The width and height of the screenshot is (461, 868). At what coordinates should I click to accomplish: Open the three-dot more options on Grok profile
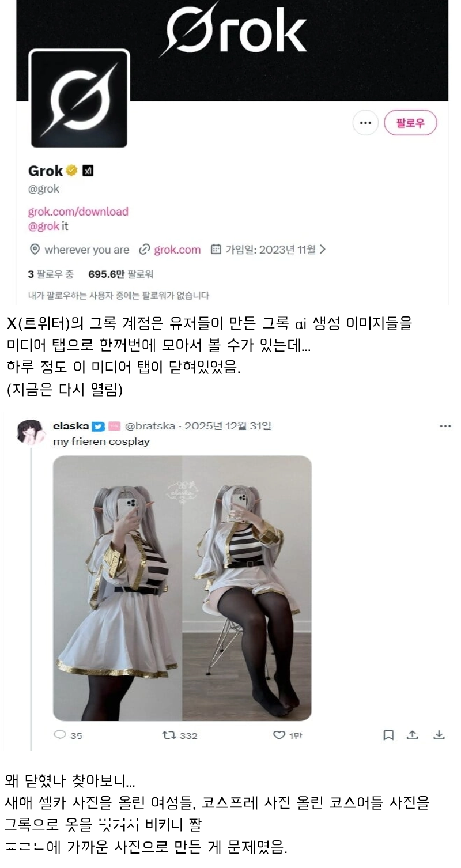point(365,123)
